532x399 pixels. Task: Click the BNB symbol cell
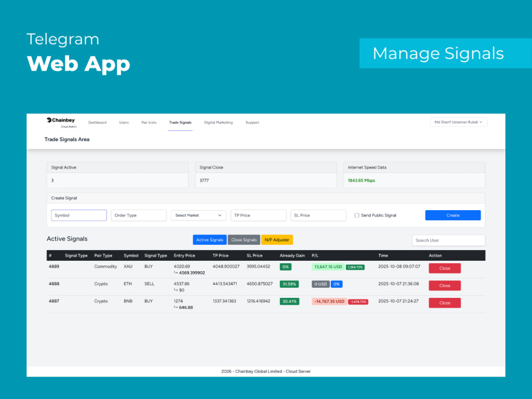pos(128,301)
